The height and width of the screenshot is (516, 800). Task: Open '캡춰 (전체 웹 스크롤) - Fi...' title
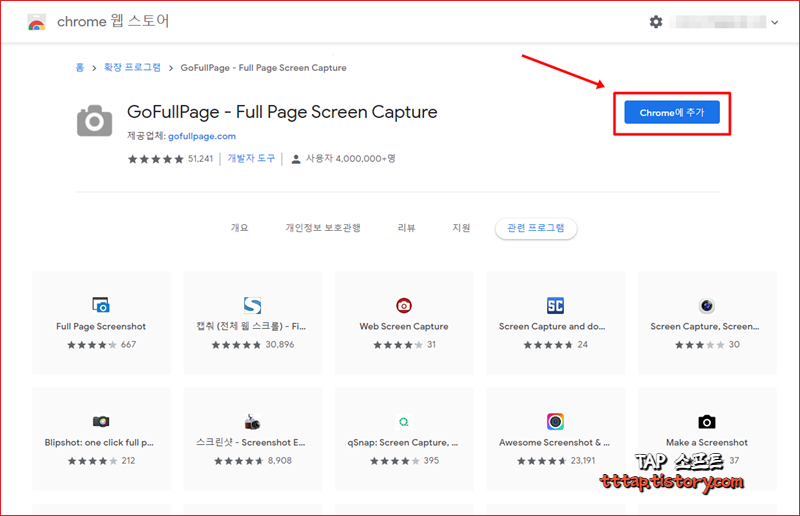point(251,326)
